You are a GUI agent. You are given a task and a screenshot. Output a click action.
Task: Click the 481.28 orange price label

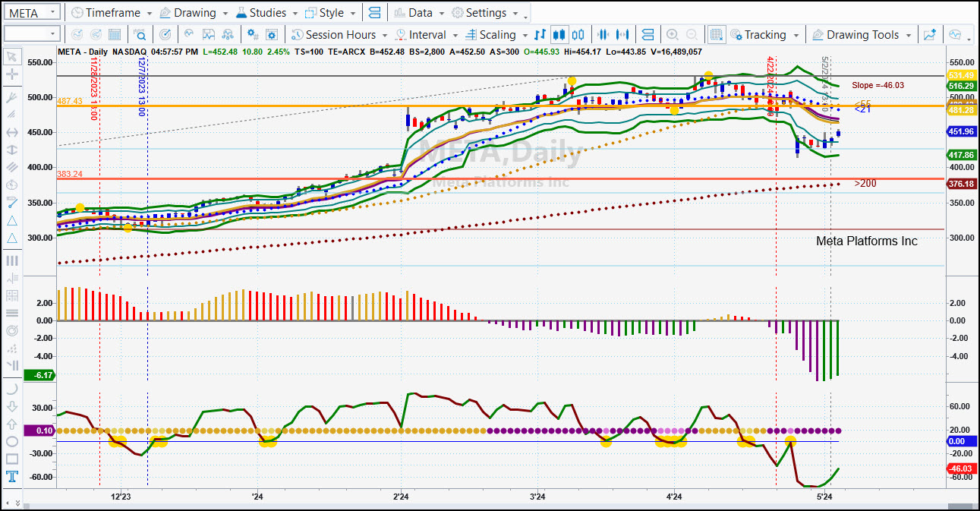point(960,110)
